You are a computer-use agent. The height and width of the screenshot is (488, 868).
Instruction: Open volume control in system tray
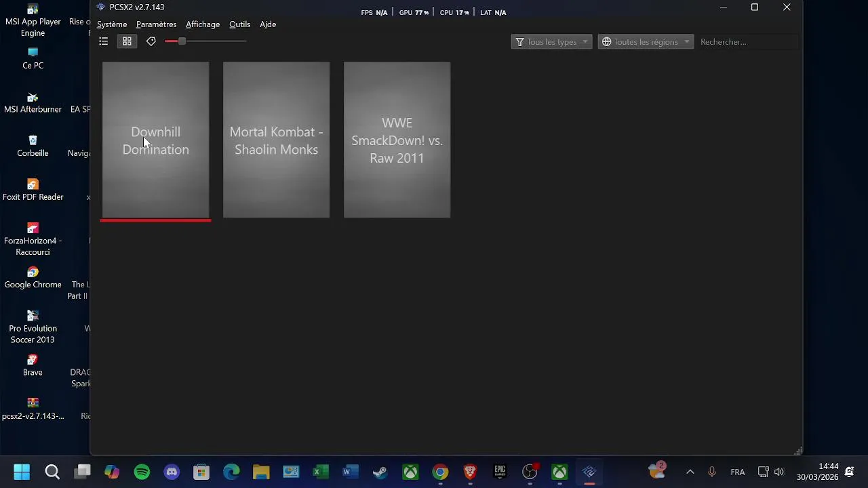(x=779, y=472)
